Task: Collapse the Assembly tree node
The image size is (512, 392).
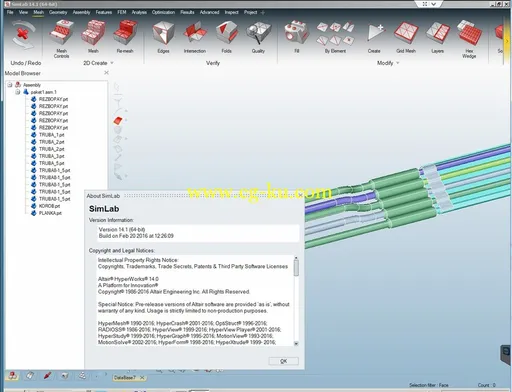Action: coord(10,85)
